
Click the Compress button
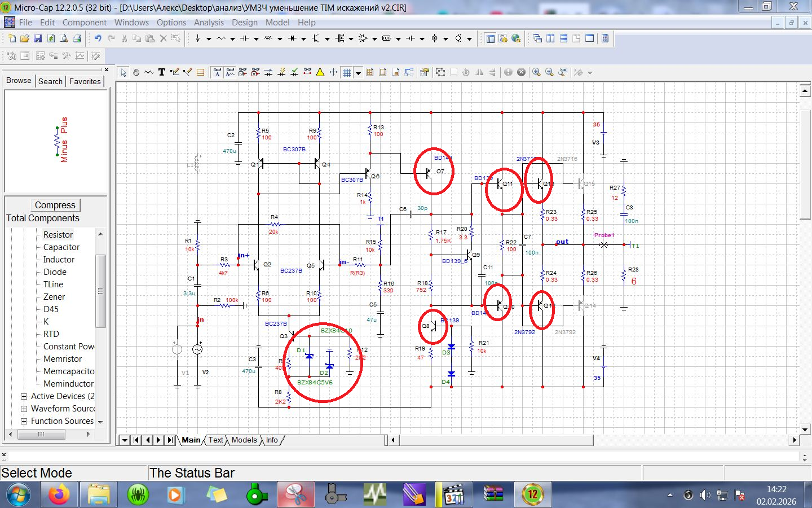point(55,205)
